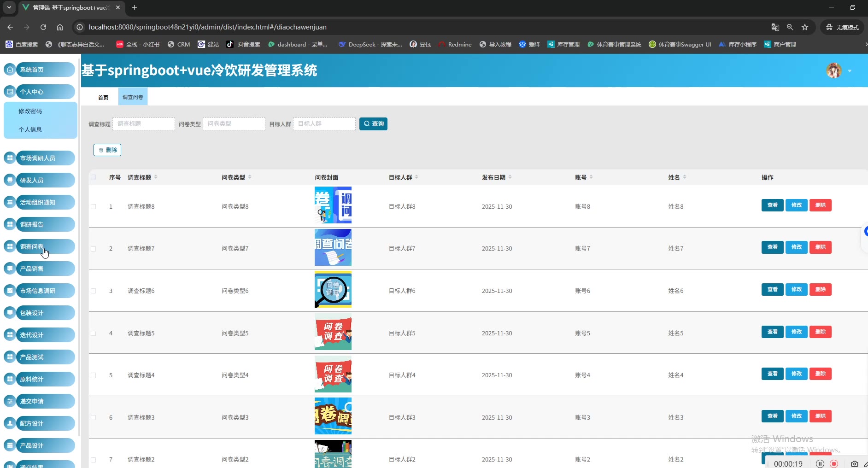Viewport: 868px width, 468px height.
Task: Open 修改密码 in the sidebar submenu
Action: click(x=30, y=111)
